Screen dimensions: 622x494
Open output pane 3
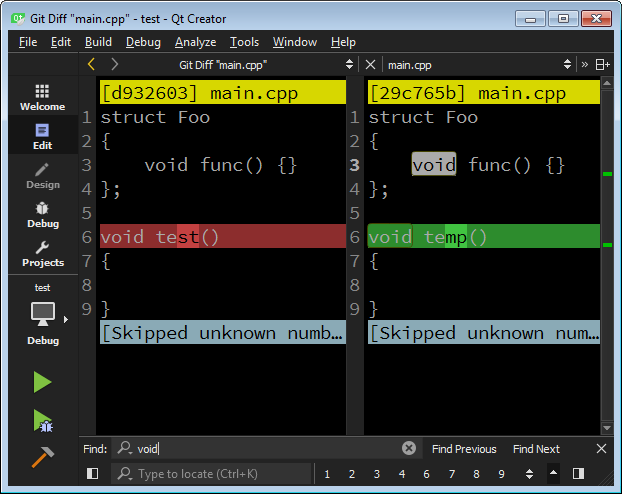click(376, 474)
